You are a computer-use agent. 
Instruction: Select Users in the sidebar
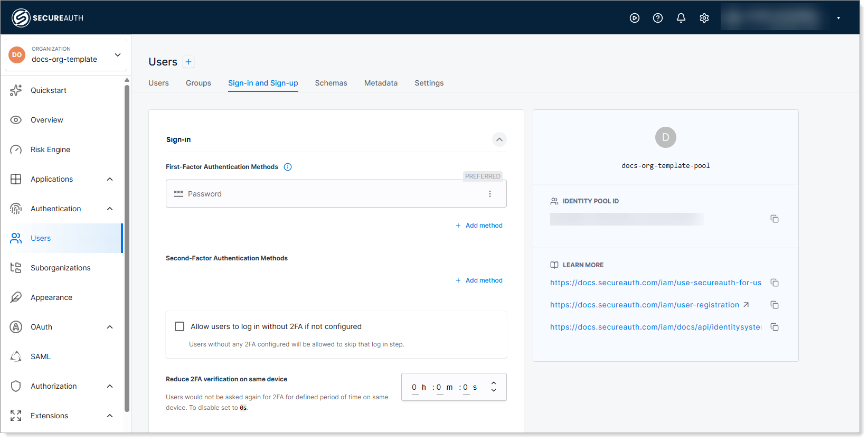[62, 238]
